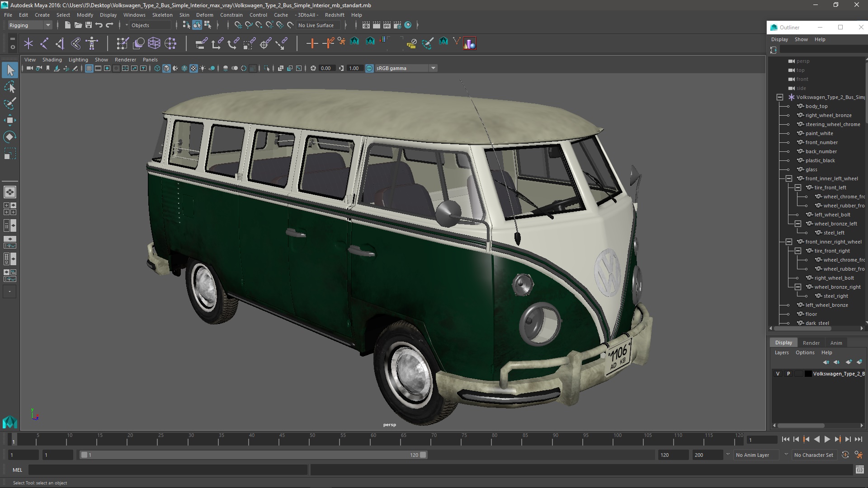The width and height of the screenshot is (868, 488).
Task: Open the Rigging menu set dropdown
Action: (x=30, y=25)
